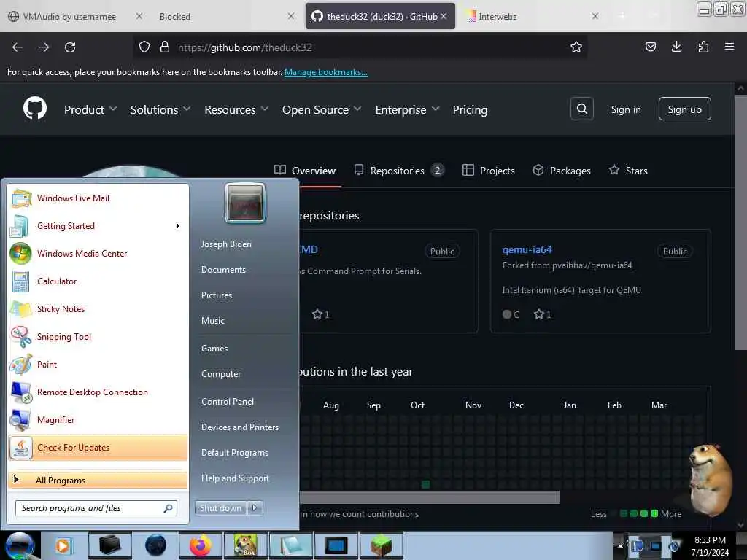Open Documents from Start menu
Viewport: 747px width, 560px height.
tap(223, 270)
